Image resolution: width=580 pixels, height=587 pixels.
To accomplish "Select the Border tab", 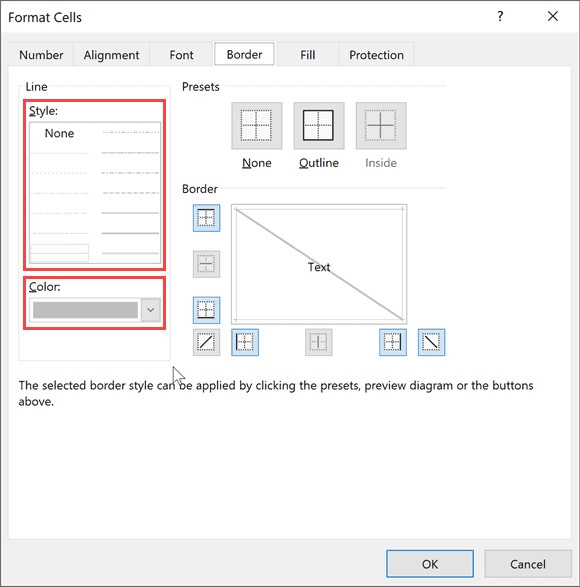I will (x=244, y=55).
